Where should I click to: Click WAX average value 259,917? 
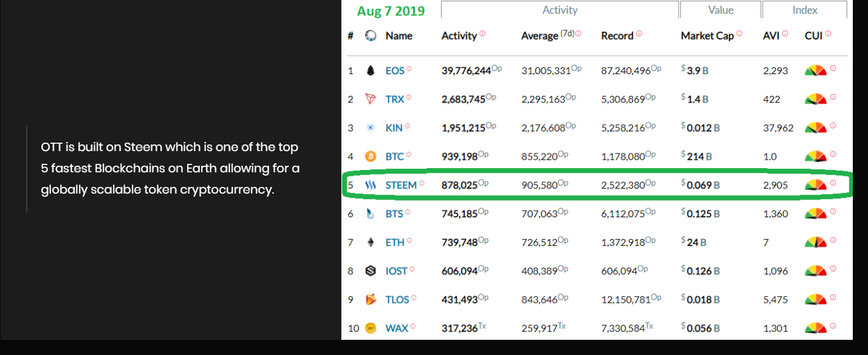point(539,328)
